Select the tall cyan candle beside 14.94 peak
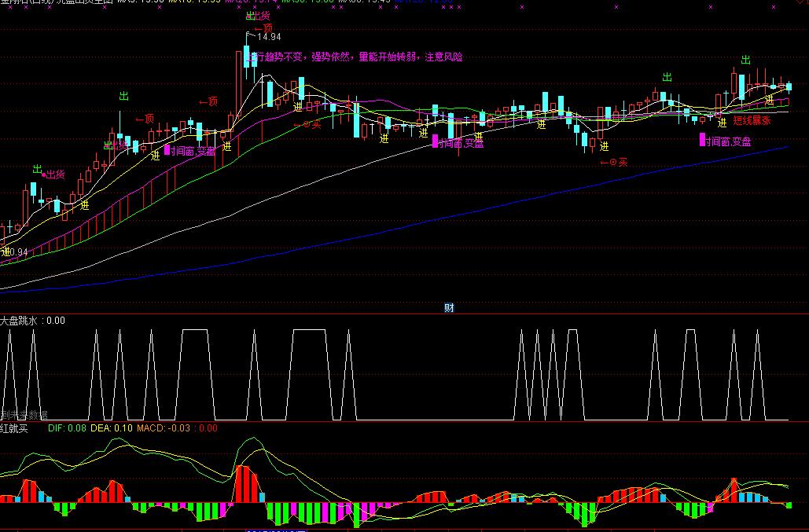809x532 pixels. point(246,56)
